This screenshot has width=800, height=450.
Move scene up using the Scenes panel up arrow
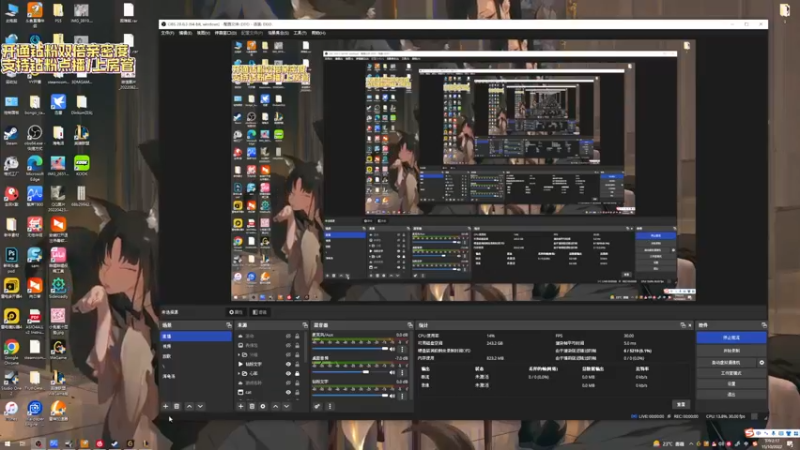(x=189, y=407)
